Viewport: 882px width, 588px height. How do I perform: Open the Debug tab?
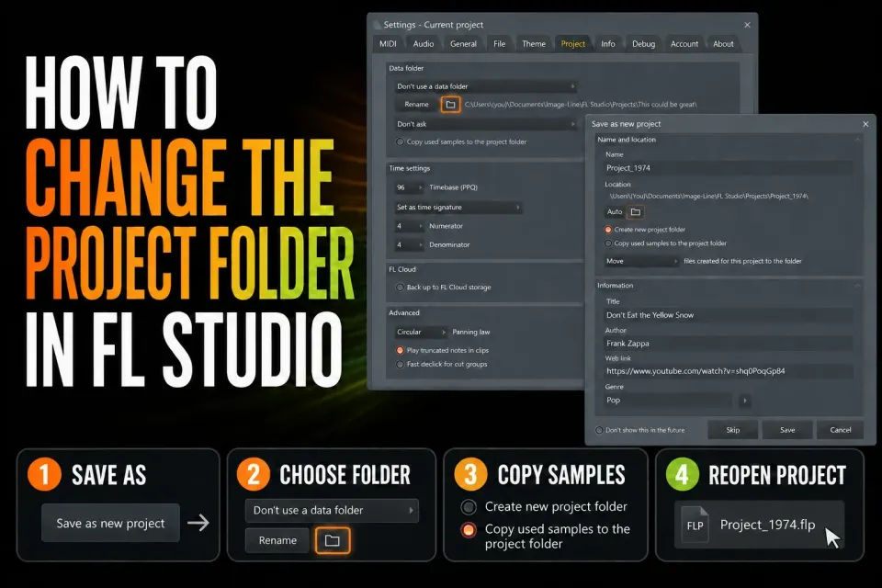(643, 44)
